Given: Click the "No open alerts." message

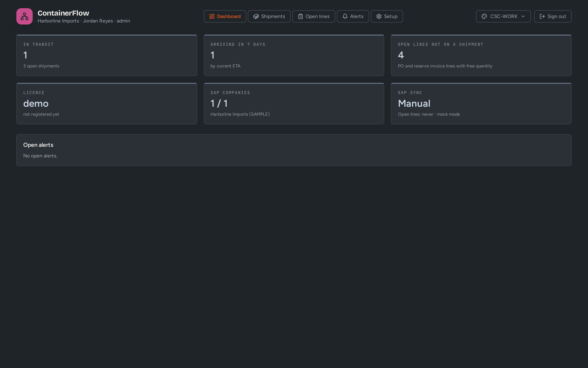Looking at the screenshot, I should click(x=40, y=156).
